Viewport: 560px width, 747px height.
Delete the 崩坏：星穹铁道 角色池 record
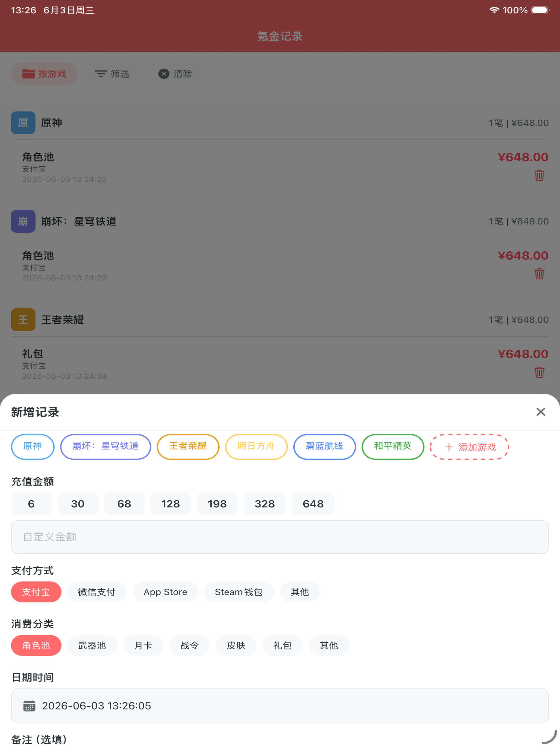[x=539, y=274]
